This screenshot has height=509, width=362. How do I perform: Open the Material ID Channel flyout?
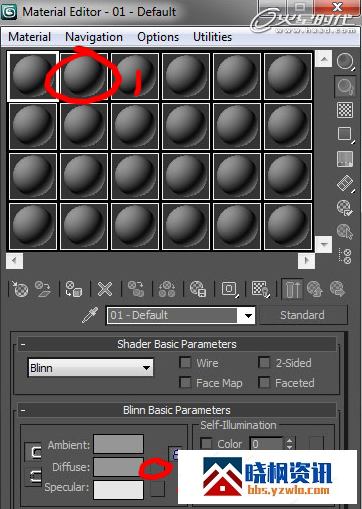230,289
